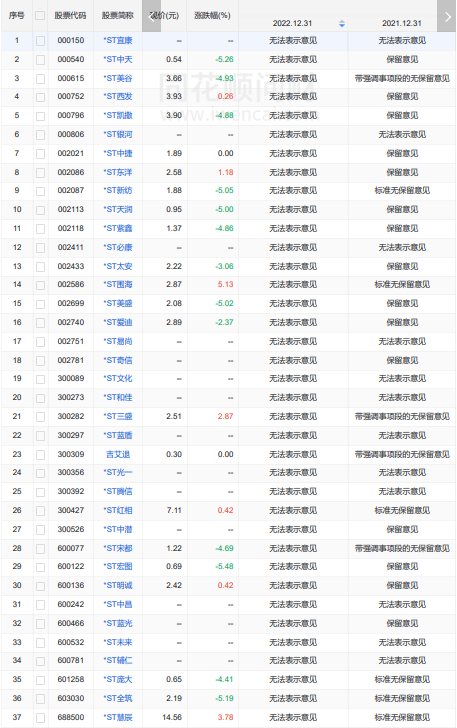Select stock code cell 603030

point(71,698)
